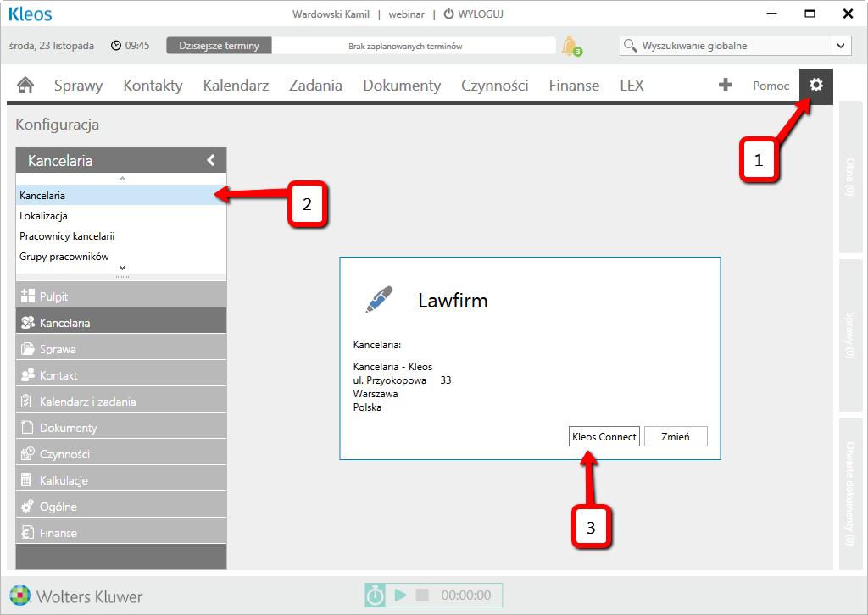868x615 pixels.
Task: Select Lokalizacja in the list
Action: [121, 216]
